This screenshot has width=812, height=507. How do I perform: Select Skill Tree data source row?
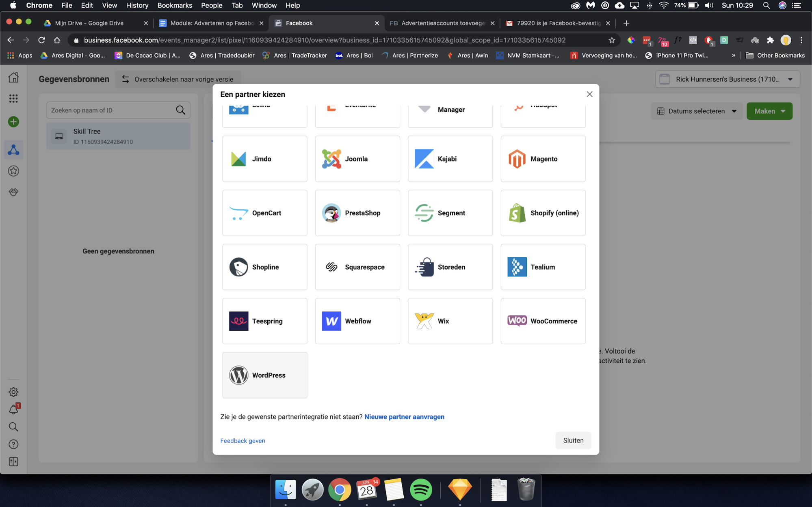point(118,136)
